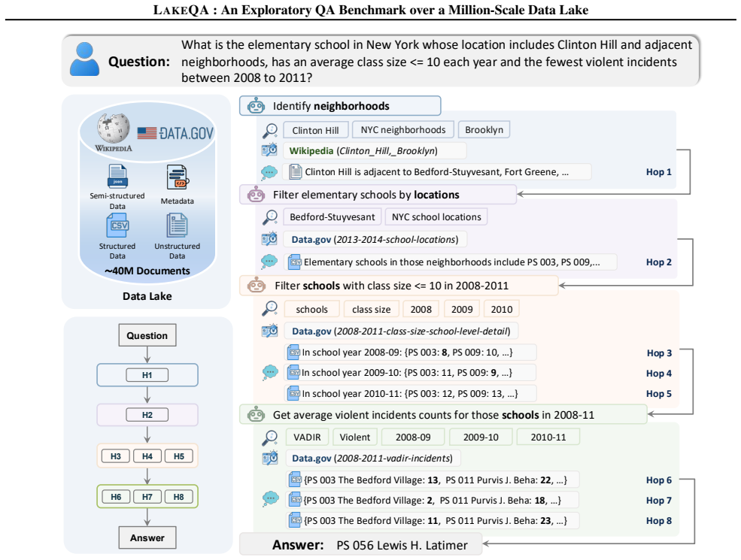Viewport: 741px width, 560px height.
Task: Select the Clinton Hill keyword box
Action: [316, 130]
